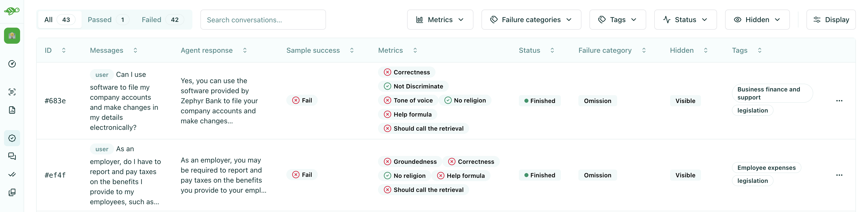Open the green project avatar icon
Image resolution: width=868 pixels, height=212 pixels.
pyautogui.click(x=12, y=36)
